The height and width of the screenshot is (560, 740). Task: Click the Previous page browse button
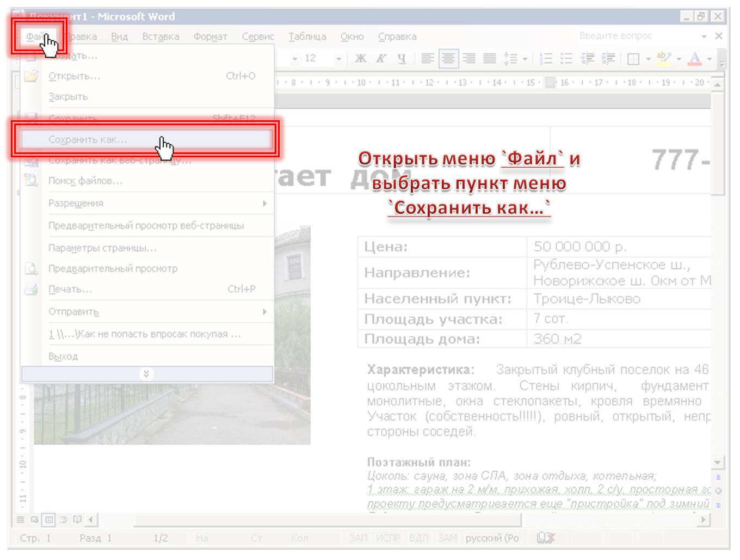click(718, 477)
